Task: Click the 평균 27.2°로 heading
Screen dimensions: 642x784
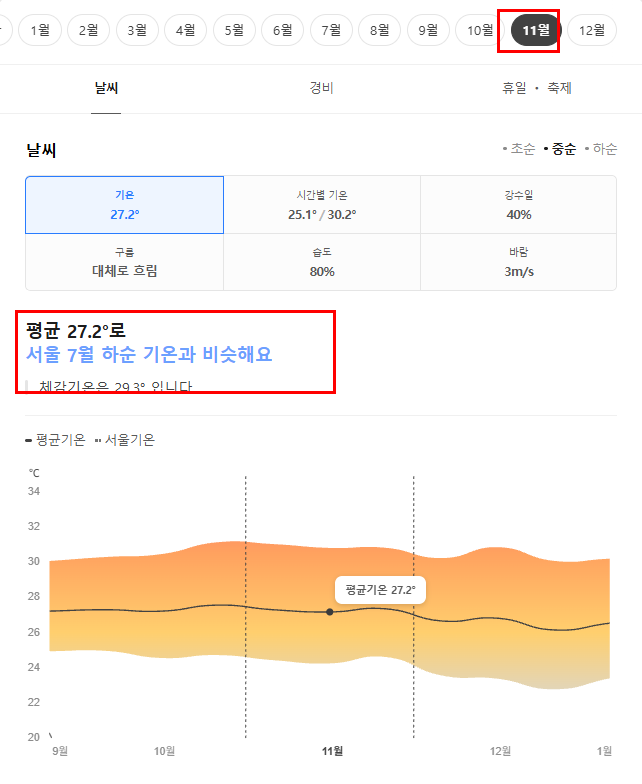Action: (76, 331)
